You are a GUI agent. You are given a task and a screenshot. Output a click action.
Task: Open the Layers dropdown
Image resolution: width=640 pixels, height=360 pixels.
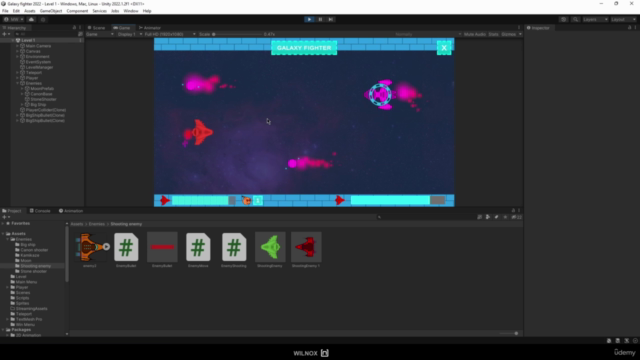[x=595, y=19]
